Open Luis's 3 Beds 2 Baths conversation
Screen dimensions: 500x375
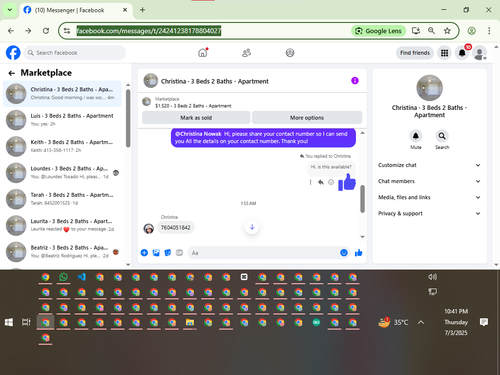(62, 120)
